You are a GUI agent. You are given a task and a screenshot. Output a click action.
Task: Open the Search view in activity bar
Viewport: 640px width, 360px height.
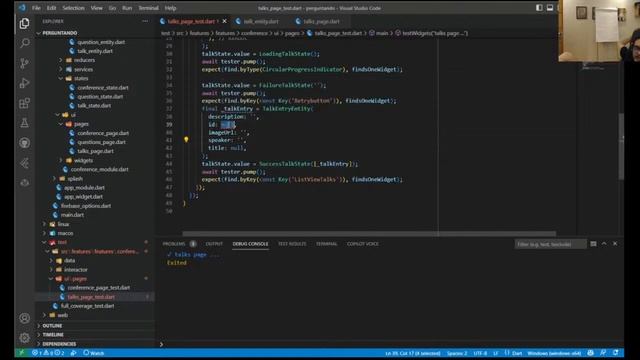(24, 43)
